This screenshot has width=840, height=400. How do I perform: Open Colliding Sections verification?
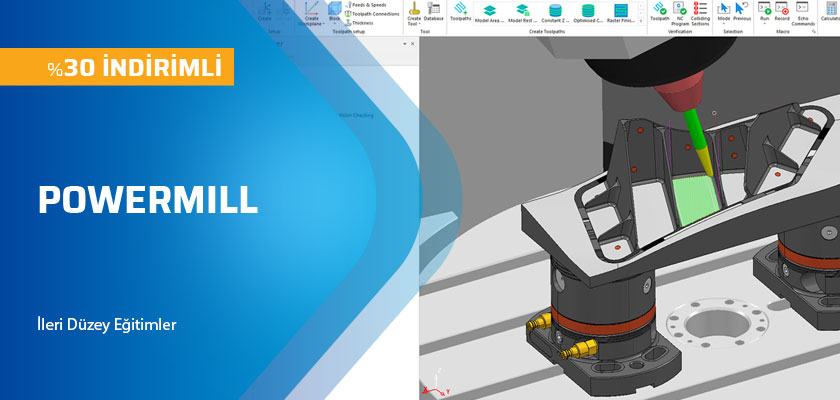[x=700, y=12]
